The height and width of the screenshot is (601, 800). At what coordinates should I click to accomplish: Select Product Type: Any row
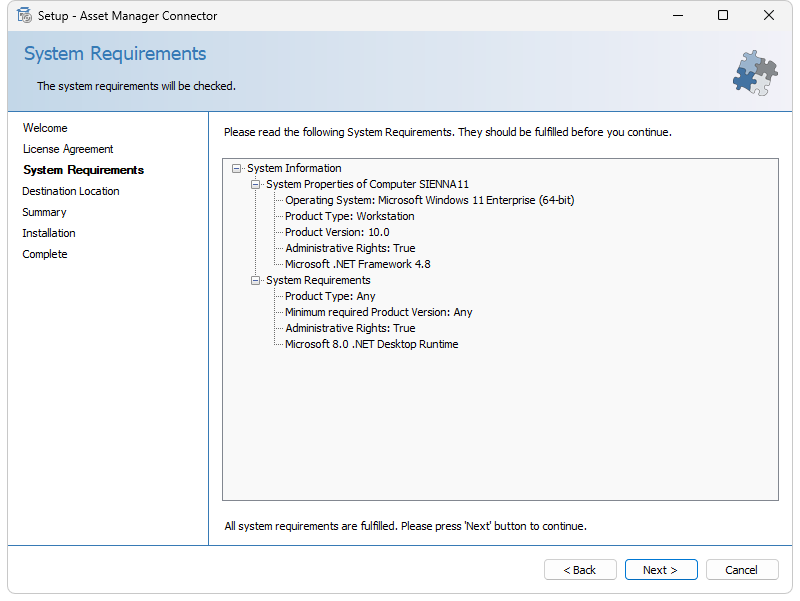click(330, 296)
